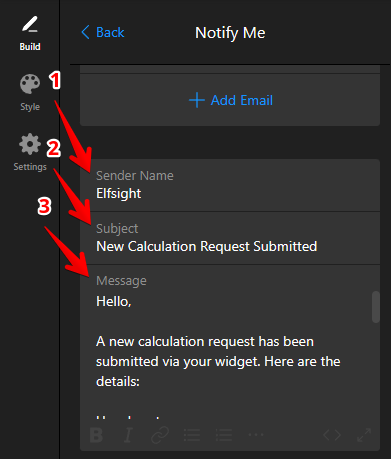Click the Add Email button

pos(231,100)
